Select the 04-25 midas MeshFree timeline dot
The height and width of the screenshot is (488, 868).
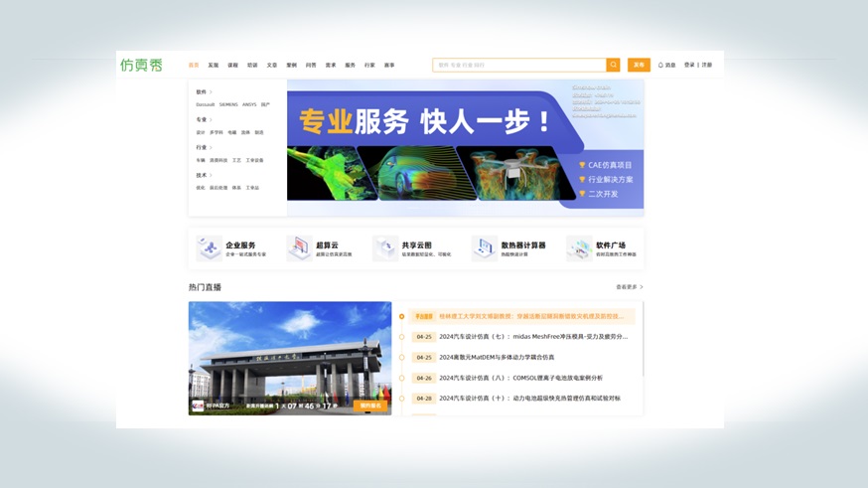402,337
